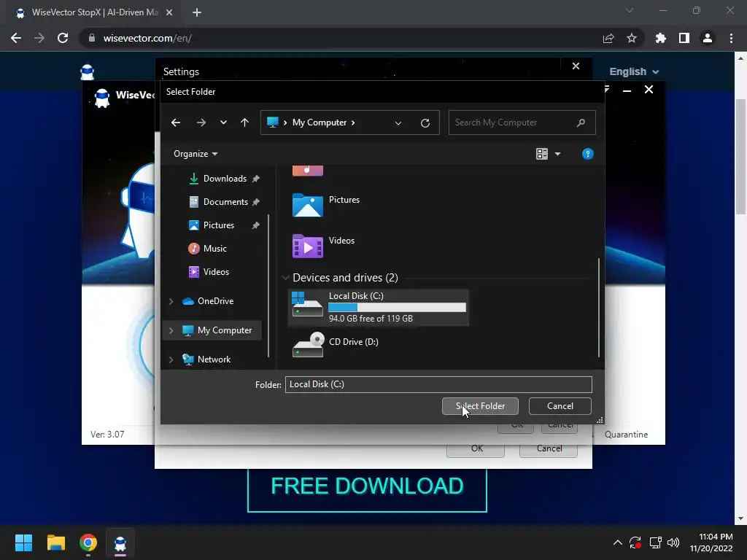This screenshot has height=560, width=747.
Task: Share this page icon in Chrome
Action: [608, 38]
